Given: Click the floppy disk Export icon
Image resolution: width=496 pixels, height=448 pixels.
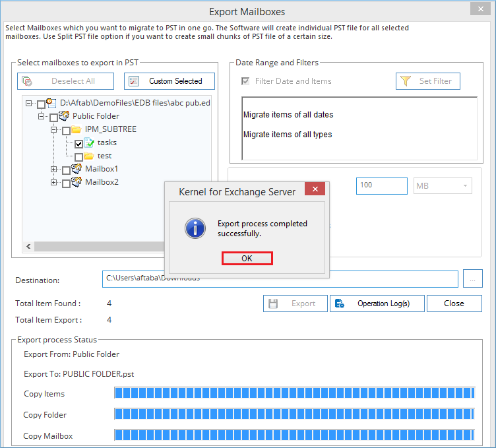Looking at the screenshot, I should (x=273, y=304).
